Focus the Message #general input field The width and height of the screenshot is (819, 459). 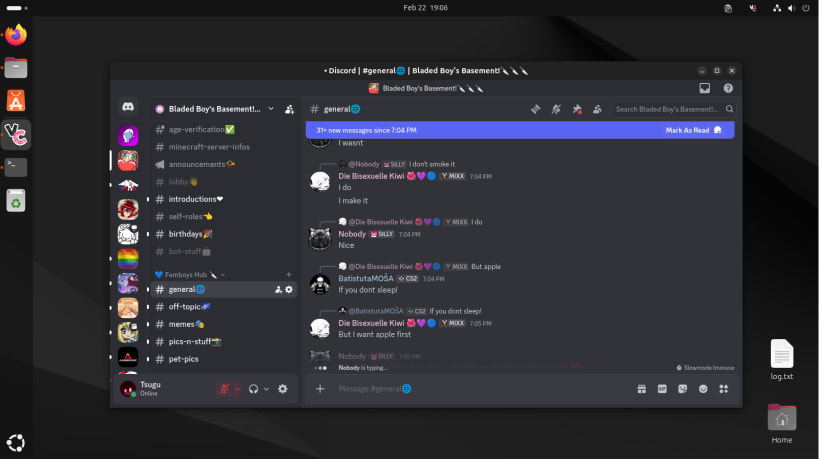[x=481, y=389]
